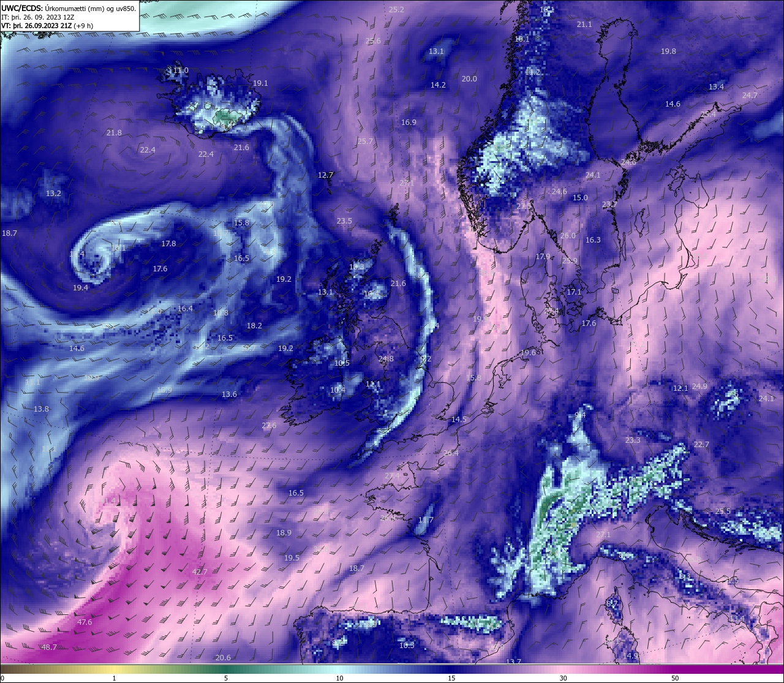Screen dimensions: 784x683
Task: Click the 18.9 value on the map
Action: point(284,532)
